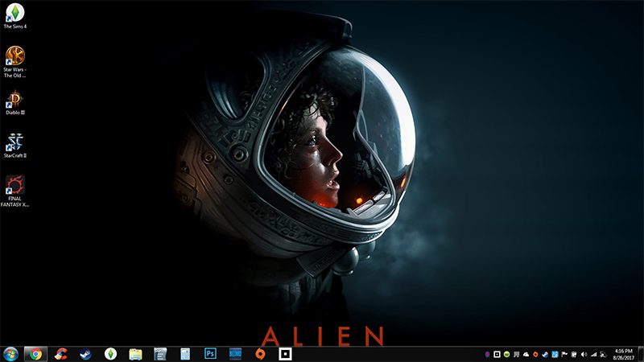The image size is (644, 362).
Task: Switch to Google Chrome in taskbar
Action: [35, 354]
